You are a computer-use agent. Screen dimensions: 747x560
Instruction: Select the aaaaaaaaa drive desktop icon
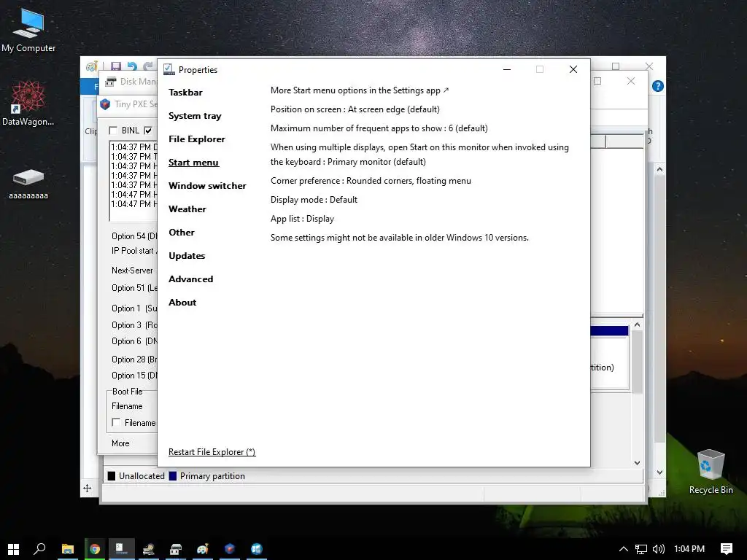click(28, 183)
